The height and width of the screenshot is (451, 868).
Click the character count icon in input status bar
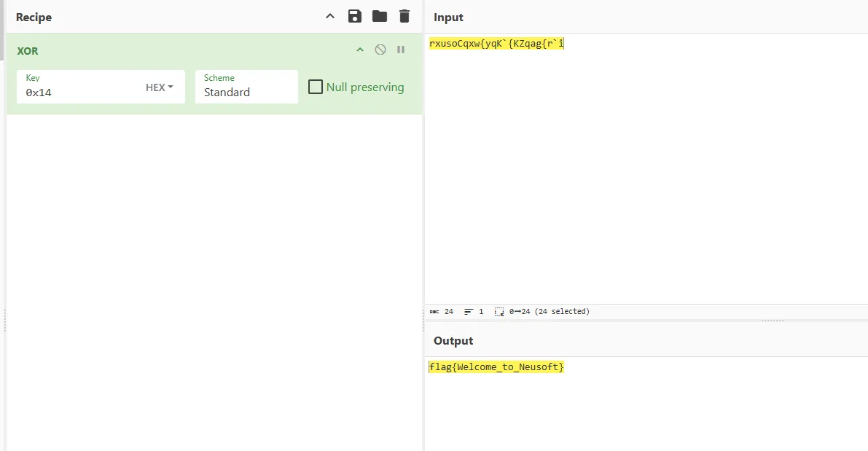[434, 312]
